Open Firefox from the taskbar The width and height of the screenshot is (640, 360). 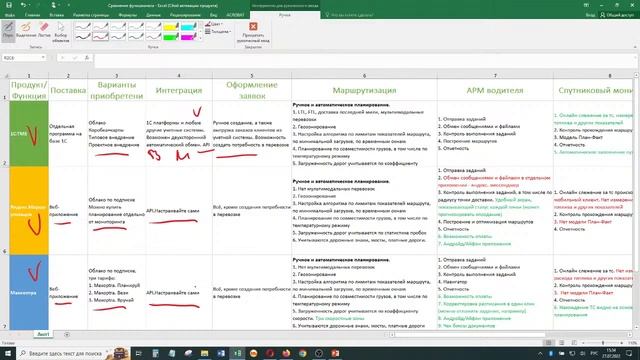[x=286, y=353]
